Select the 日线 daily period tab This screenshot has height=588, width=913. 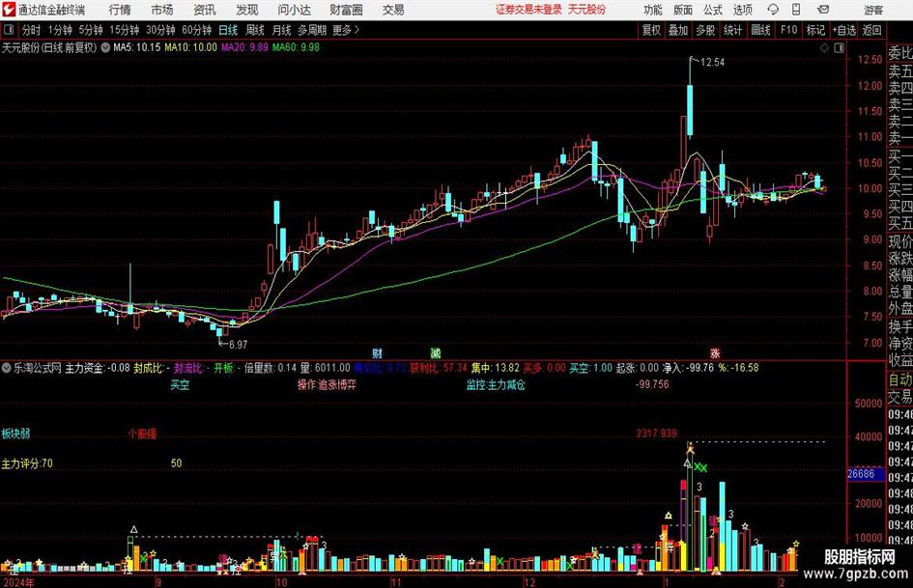(x=228, y=30)
